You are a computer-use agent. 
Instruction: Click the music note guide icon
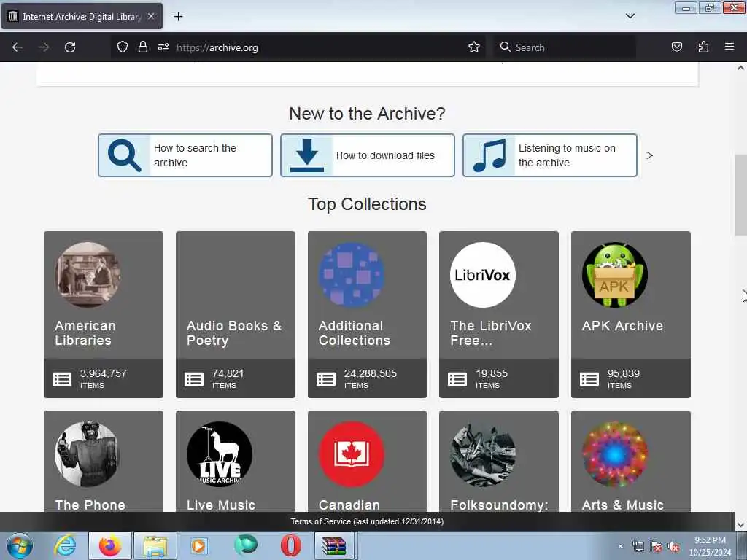point(489,155)
